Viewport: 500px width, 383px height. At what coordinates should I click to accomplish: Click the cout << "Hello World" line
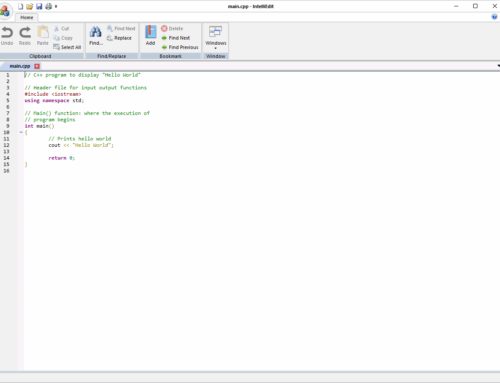pos(81,145)
